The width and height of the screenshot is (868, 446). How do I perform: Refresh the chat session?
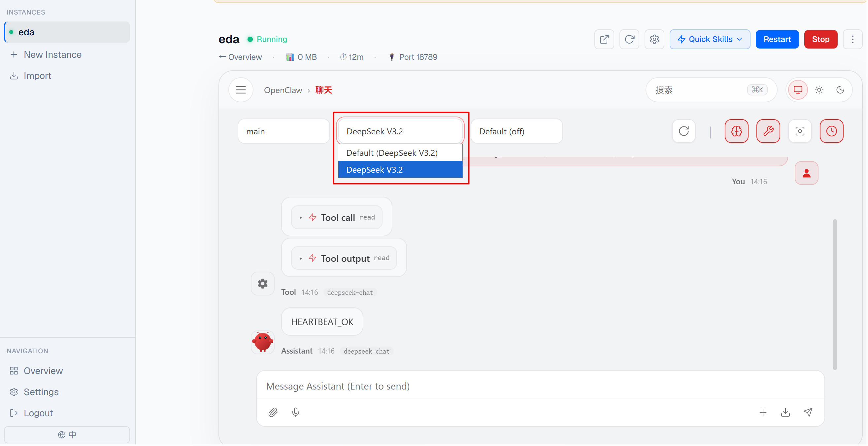684,131
